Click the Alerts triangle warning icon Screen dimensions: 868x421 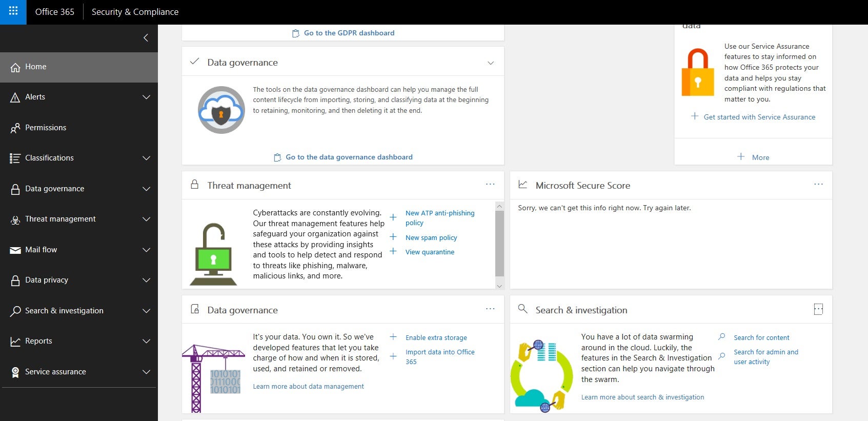15,97
